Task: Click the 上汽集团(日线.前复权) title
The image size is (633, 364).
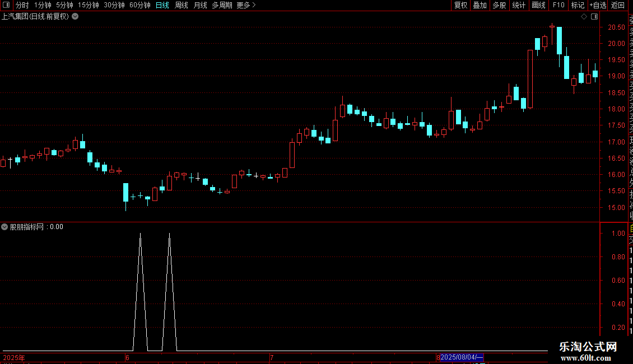Action: point(35,17)
